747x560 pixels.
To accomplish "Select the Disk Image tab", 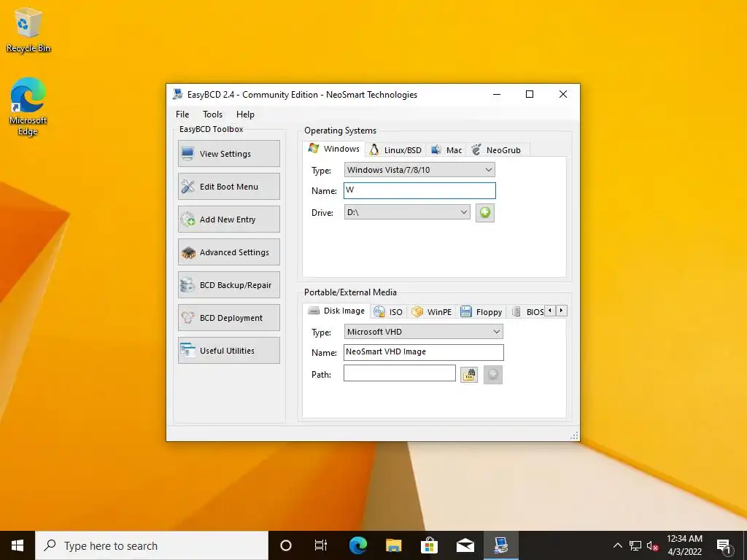I will tap(336, 311).
